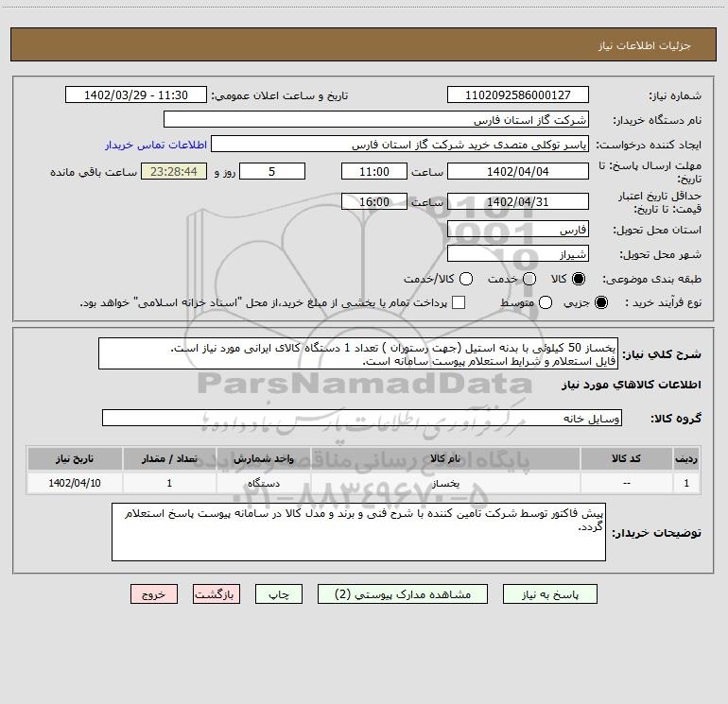Click the بازگشت back button

pos(217,594)
